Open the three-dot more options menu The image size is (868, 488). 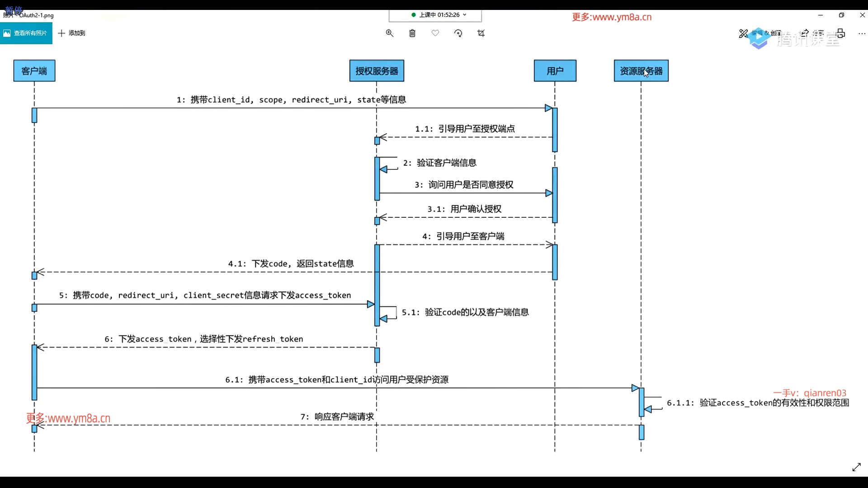point(862,33)
